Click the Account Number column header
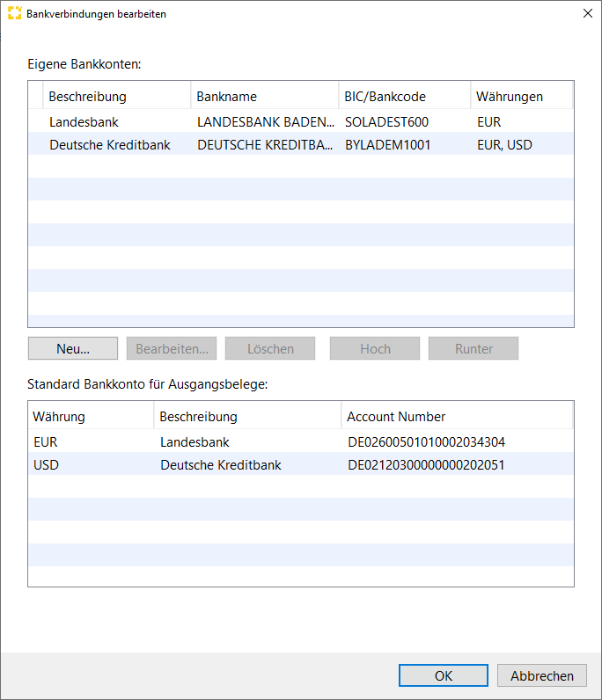The image size is (602, 700). click(457, 417)
